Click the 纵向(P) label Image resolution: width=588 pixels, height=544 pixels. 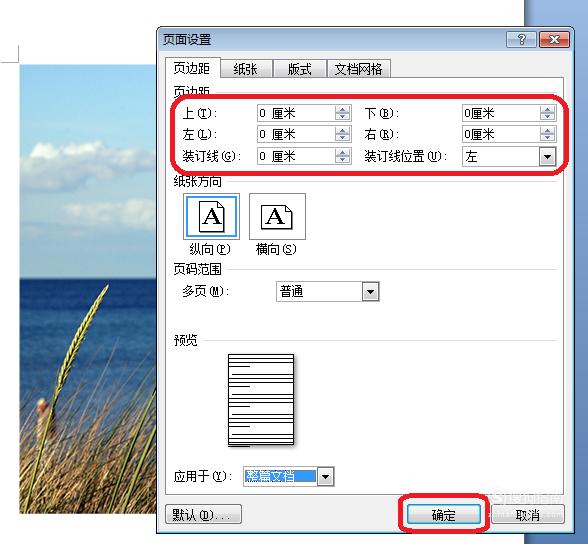(x=210, y=249)
